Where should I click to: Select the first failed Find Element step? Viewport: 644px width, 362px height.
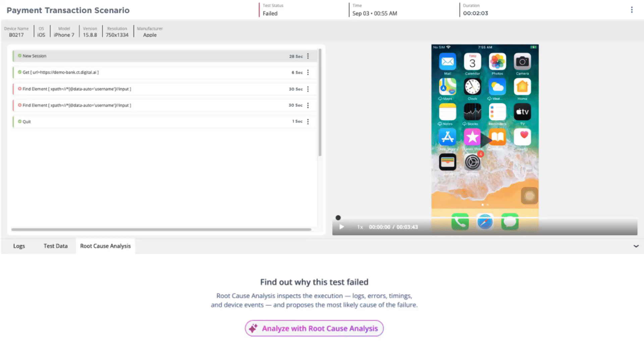click(x=165, y=89)
